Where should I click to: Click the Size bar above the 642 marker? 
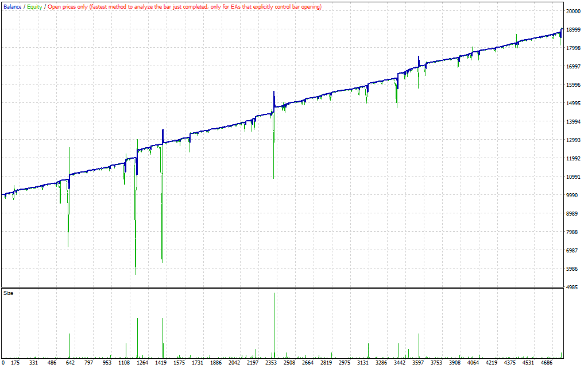[x=69, y=345]
